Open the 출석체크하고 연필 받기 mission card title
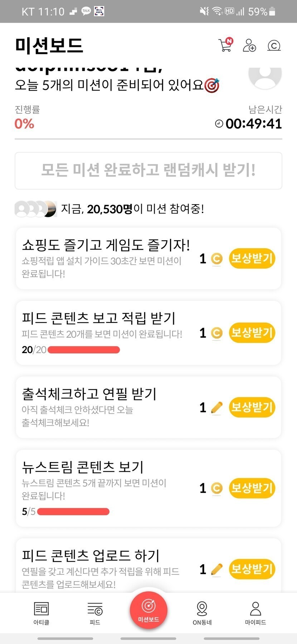297x644 pixels. pyautogui.click(x=89, y=394)
